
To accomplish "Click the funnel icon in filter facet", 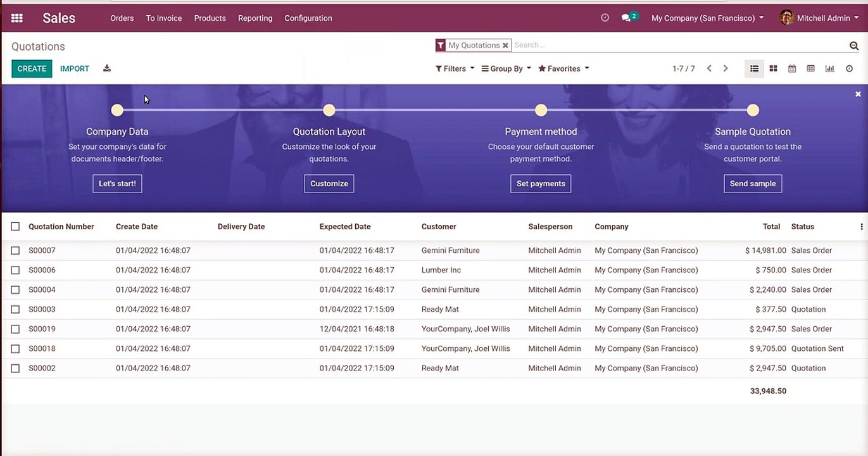I will click(x=441, y=46).
